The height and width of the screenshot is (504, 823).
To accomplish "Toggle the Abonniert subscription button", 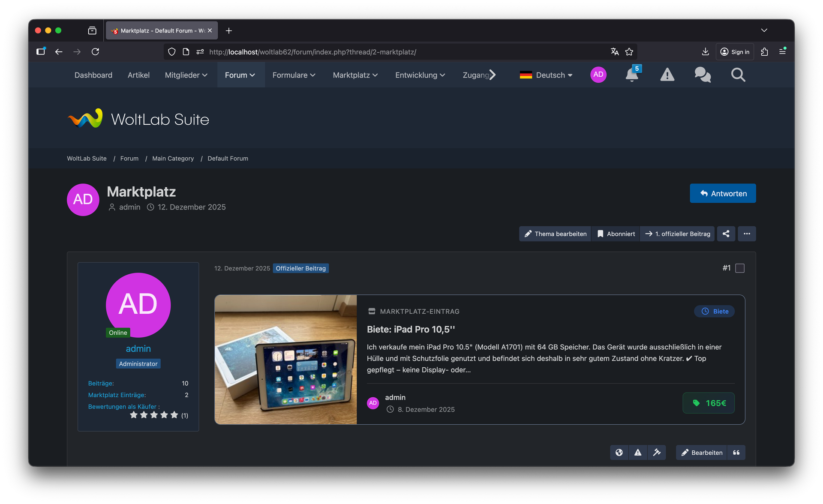I will coord(616,234).
